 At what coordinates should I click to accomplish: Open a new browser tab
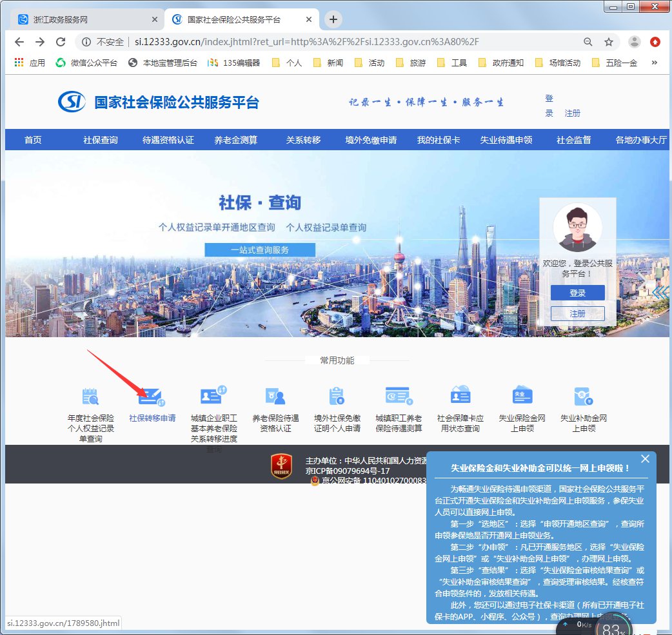tap(333, 19)
